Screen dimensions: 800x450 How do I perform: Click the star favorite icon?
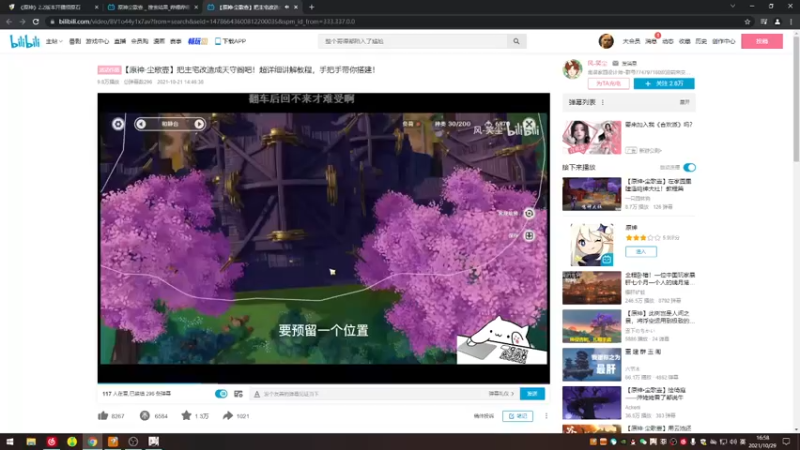tap(186, 416)
